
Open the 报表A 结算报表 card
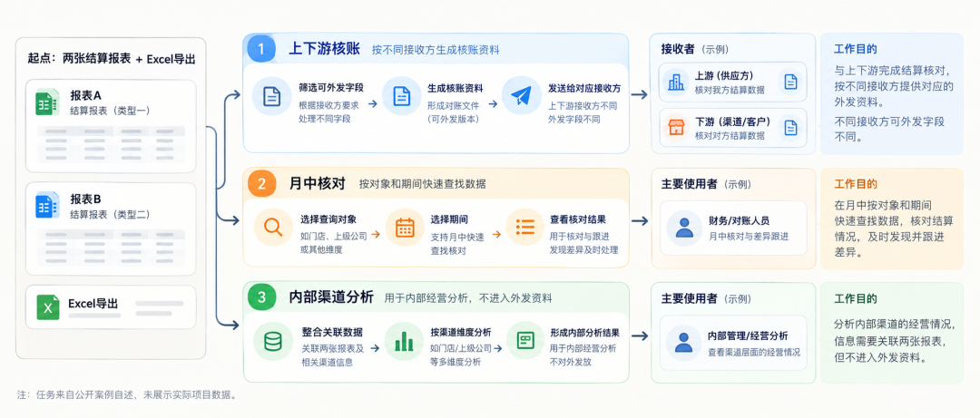pyautogui.click(x=111, y=126)
